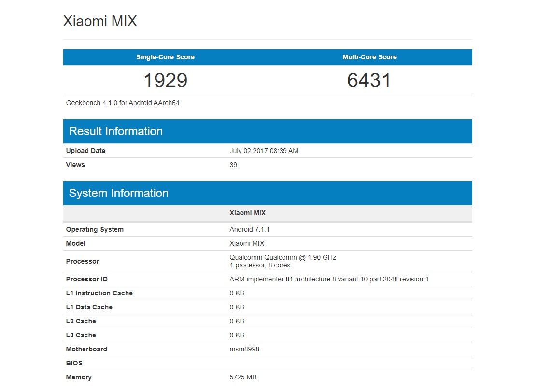Screen dimensions: 538x392
Task: Click the July 02 2017 08:39 AM value
Action: coord(264,151)
